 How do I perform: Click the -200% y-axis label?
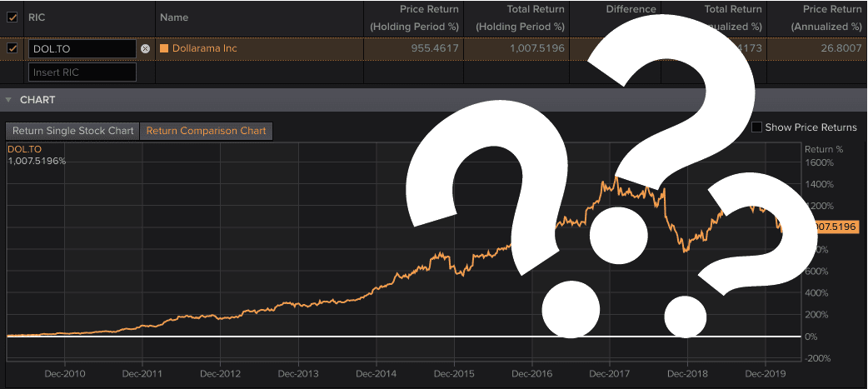pos(820,358)
